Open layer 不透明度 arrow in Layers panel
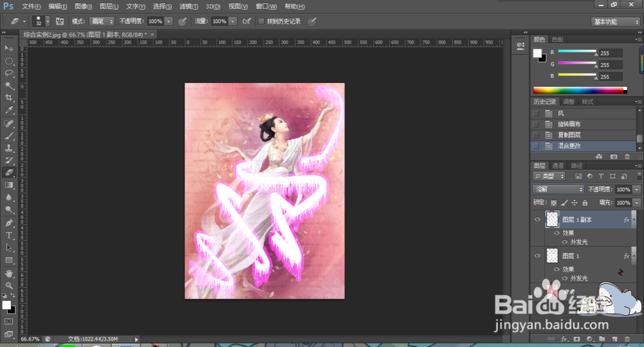Image resolution: width=644 pixels, height=347 pixels. pos(637,189)
